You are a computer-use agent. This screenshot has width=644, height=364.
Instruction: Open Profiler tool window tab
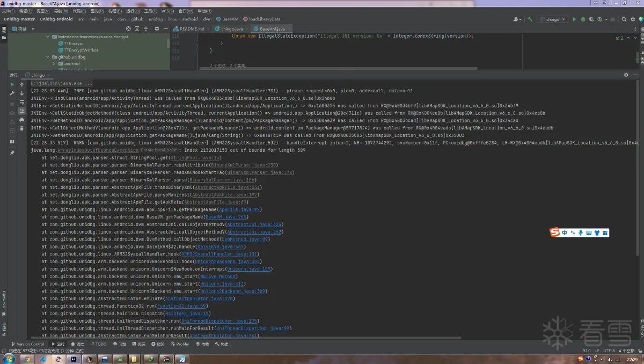pos(180,344)
